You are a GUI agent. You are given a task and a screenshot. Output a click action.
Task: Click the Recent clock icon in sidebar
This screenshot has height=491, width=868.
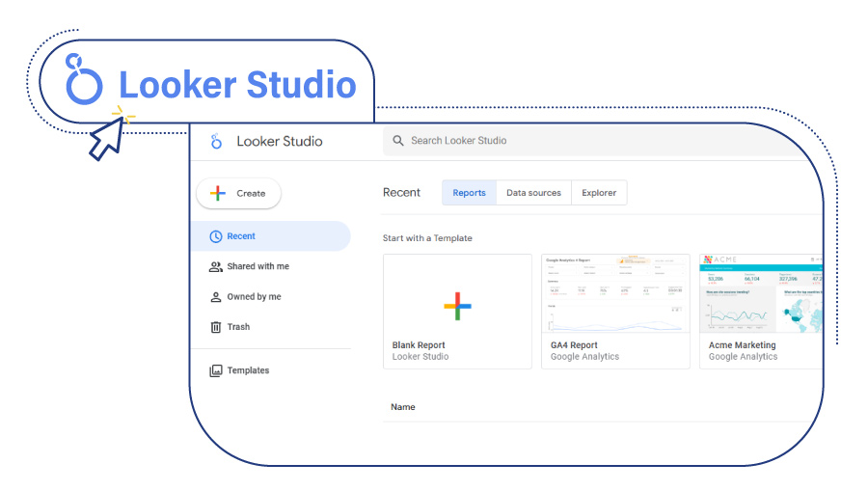click(215, 236)
